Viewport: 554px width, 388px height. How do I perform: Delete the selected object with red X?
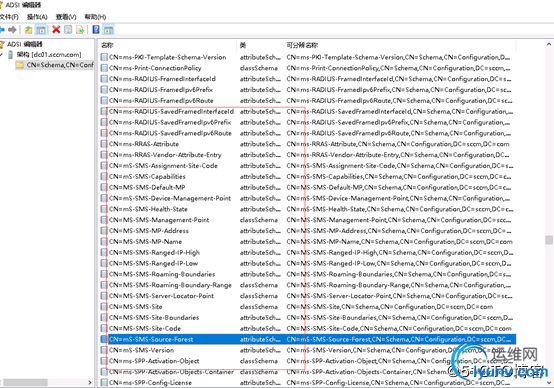(56, 29)
